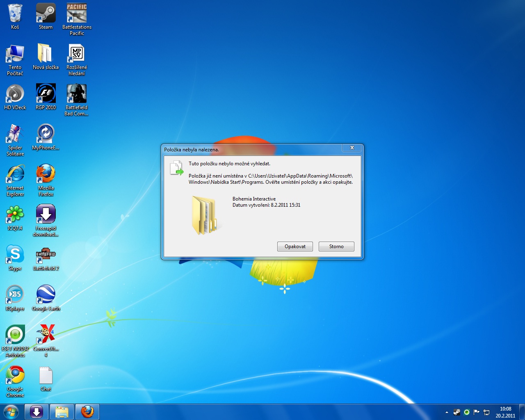
Task: Select the Mozilla Firefox desktop shortcut
Action: coord(46,180)
